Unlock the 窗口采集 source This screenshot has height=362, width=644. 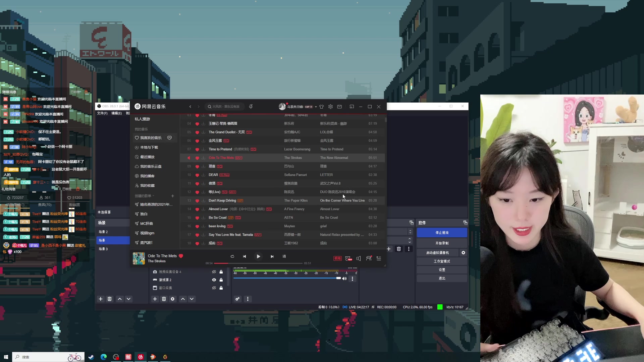[x=221, y=288]
